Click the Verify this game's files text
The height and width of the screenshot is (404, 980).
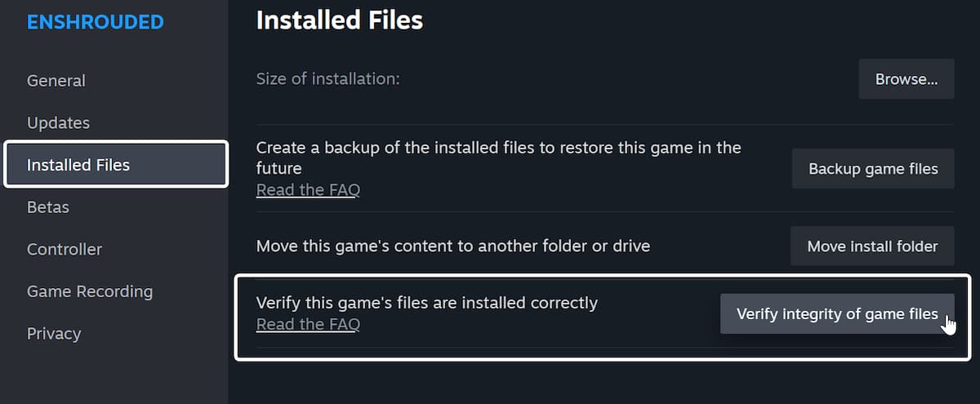[x=426, y=303]
